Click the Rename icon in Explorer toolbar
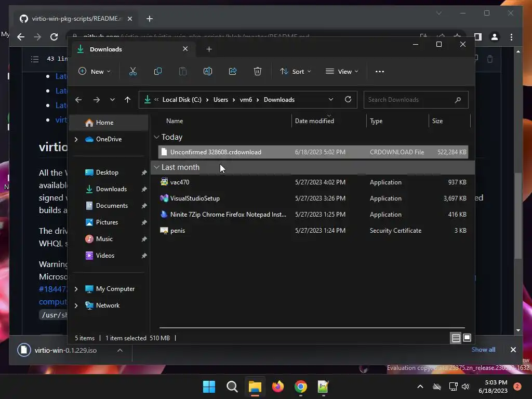Image resolution: width=532 pixels, height=399 pixels. (x=208, y=71)
